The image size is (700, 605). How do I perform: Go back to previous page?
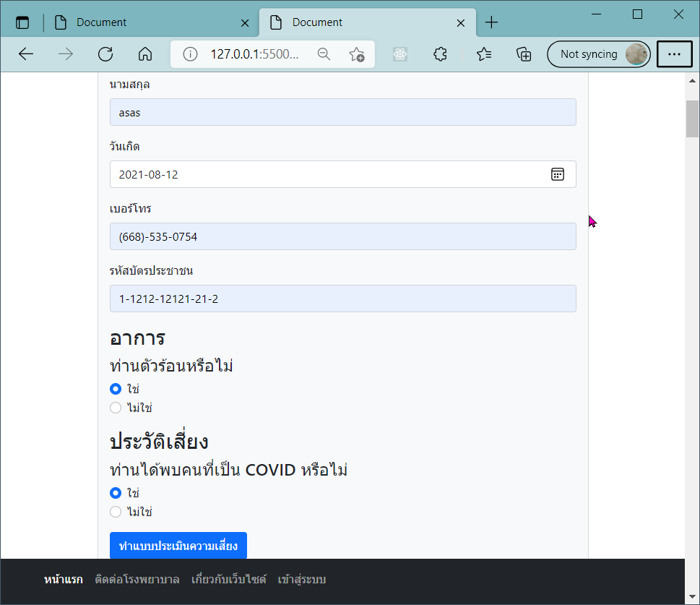pos(26,54)
